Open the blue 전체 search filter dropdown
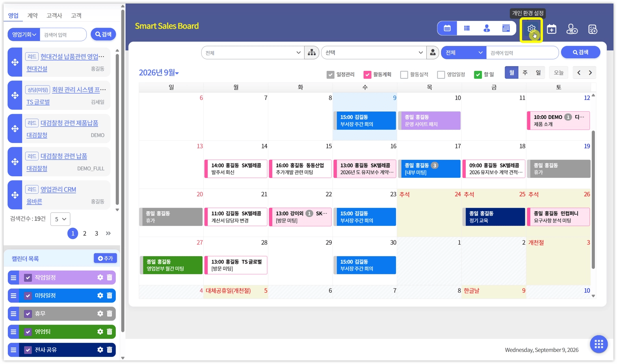The image size is (617, 364). point(464,53)
